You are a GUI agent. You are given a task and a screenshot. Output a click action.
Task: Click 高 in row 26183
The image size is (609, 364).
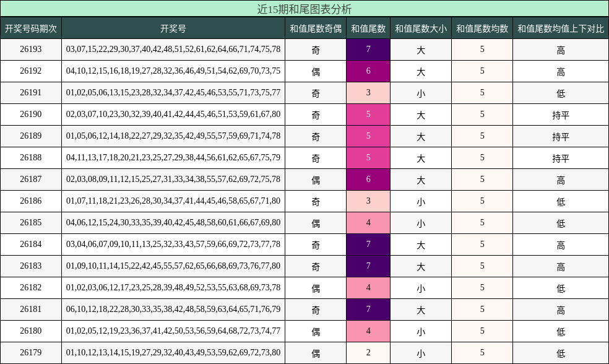561,267
